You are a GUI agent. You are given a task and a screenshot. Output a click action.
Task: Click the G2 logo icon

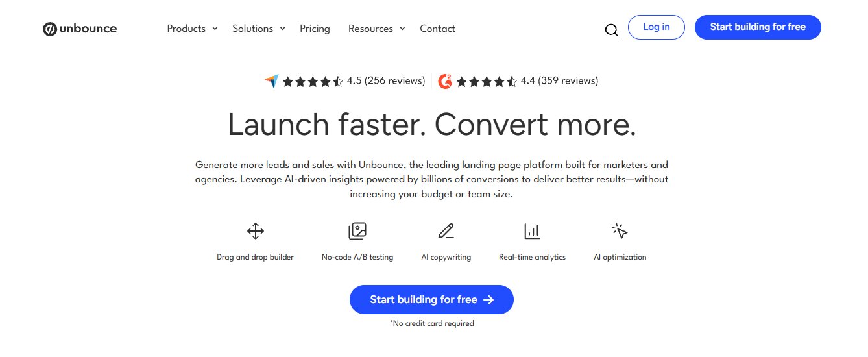tap(445, 81)
